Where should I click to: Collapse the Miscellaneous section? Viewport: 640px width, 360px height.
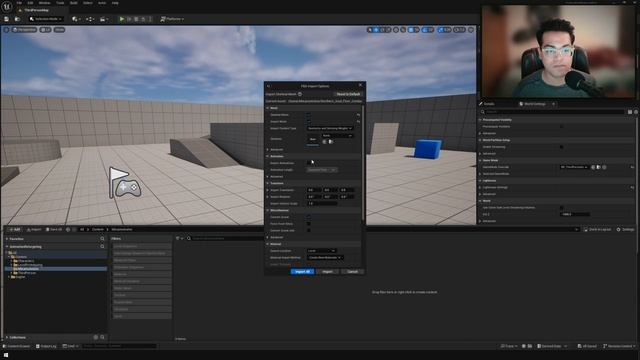(268, 210)
